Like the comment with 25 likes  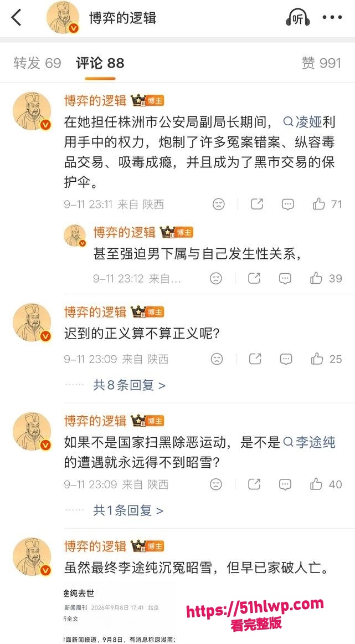pyautogui.click(x=326, y=359)
